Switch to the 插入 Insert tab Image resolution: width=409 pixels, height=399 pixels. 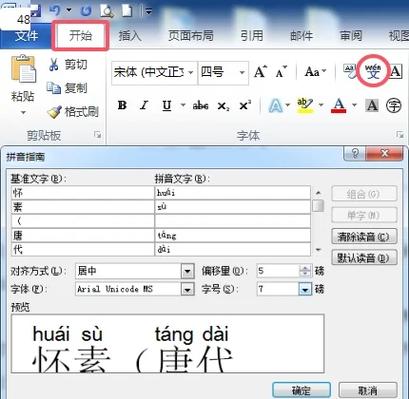130,36
